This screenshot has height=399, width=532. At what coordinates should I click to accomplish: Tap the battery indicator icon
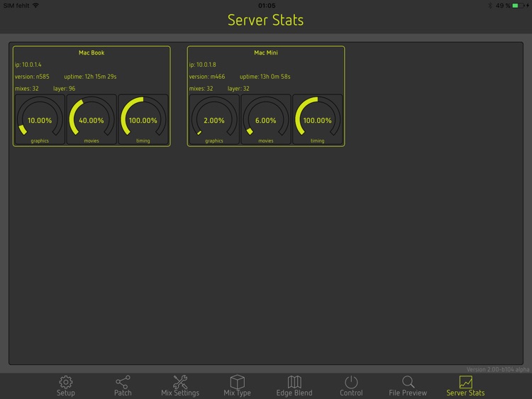click(517, 6)
